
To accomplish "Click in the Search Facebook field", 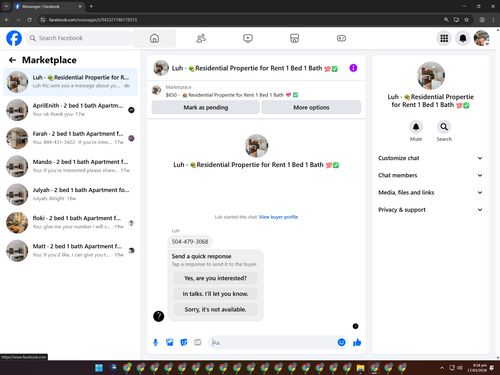I will [x=79, y=38].
